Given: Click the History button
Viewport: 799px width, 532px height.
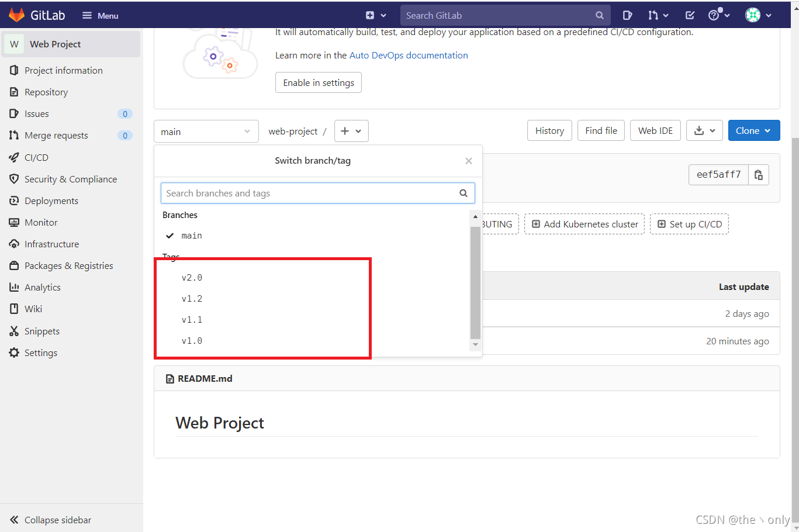Looking at the screenshot, I should pos(549,130).
